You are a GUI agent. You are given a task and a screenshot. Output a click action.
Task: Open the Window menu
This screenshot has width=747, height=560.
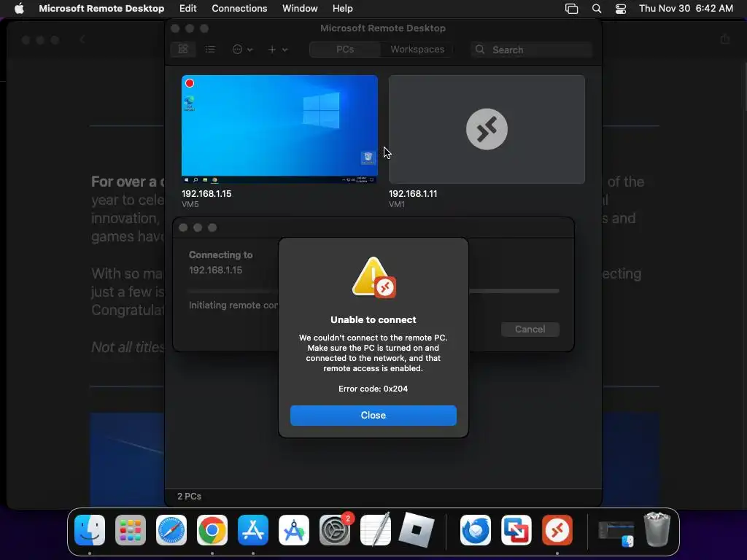(x=300, y=9)
